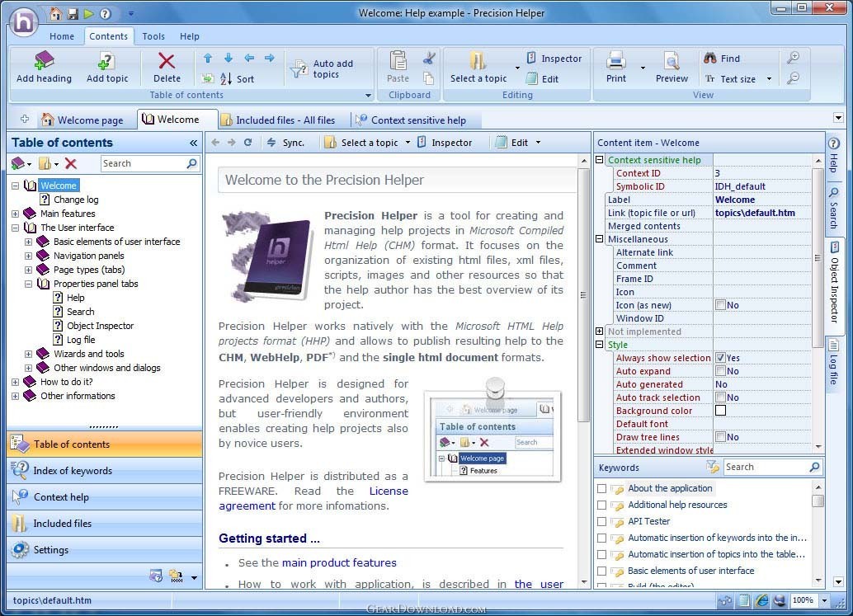The image size is (853, 616).
Task: Click the keyword filter icon beside Keywords search
Action: click(x=712, y=467)
